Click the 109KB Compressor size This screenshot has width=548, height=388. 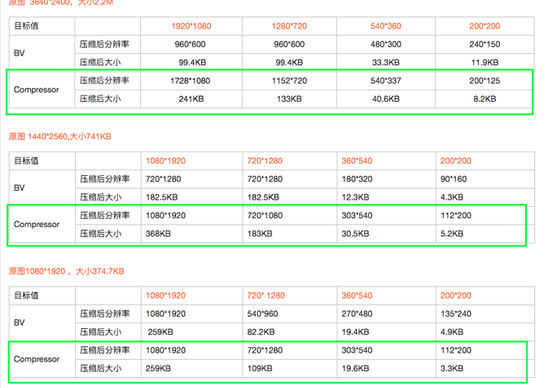coord(260,368)
